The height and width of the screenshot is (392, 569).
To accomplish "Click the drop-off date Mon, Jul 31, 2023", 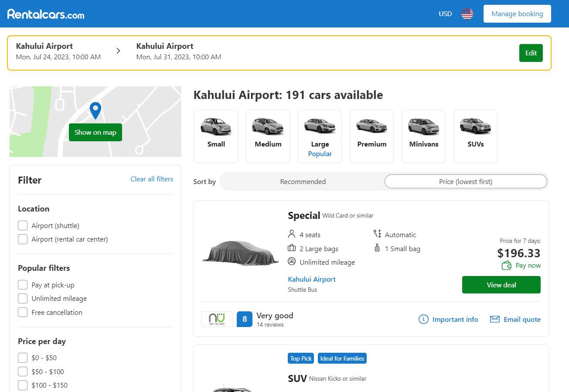I will click(179, 57).
